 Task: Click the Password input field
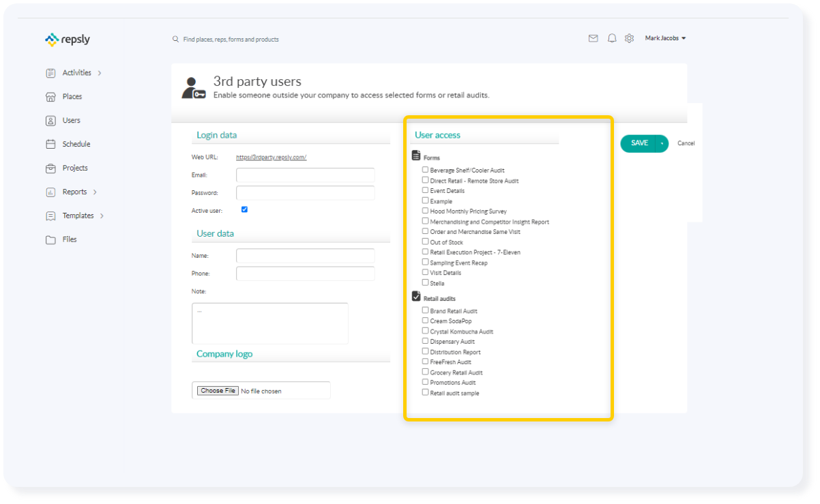[306, 193]
